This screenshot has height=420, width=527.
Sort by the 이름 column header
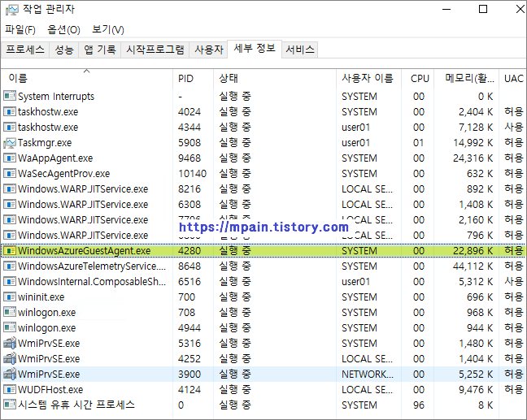tap(87, 79)
